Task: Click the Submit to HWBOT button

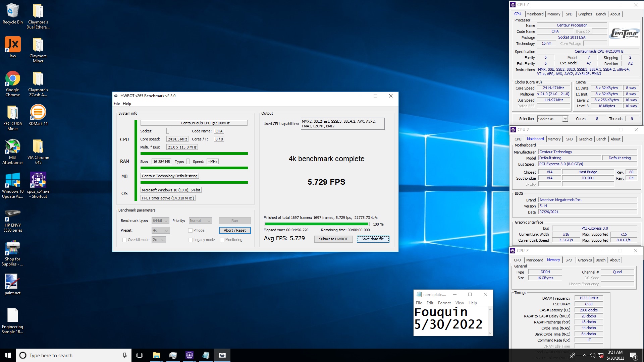Action: coord(333,239)
